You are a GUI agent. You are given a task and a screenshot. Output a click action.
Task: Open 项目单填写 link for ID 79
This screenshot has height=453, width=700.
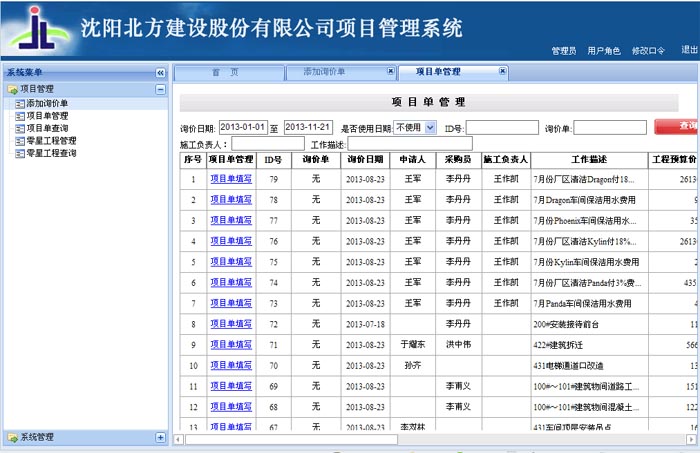point(230,179)
